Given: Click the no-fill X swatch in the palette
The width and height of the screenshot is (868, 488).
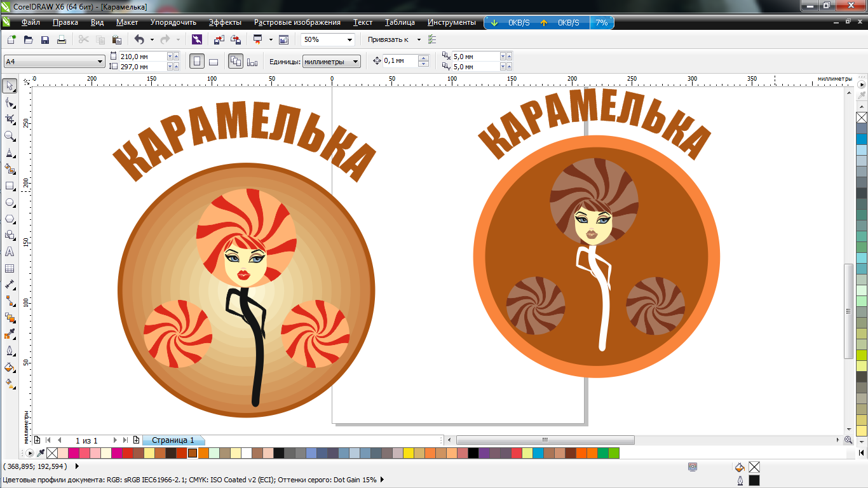Looking at the screenshot, I should (53, 453).
